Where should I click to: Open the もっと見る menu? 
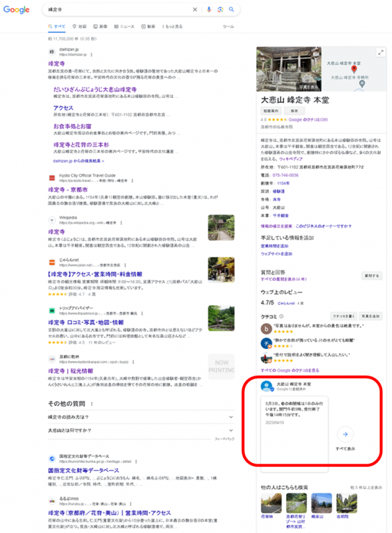pyautogui.click(x=172, y=27)
